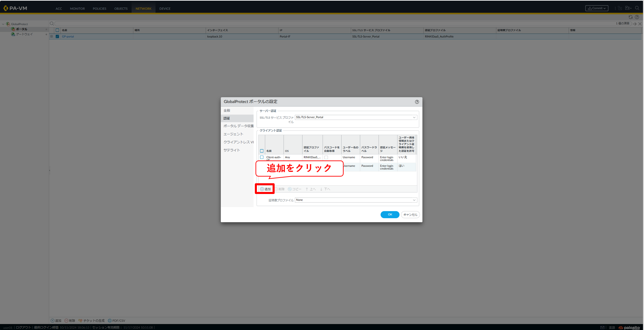Click the filter apply arrow icon

pos(635,24)
